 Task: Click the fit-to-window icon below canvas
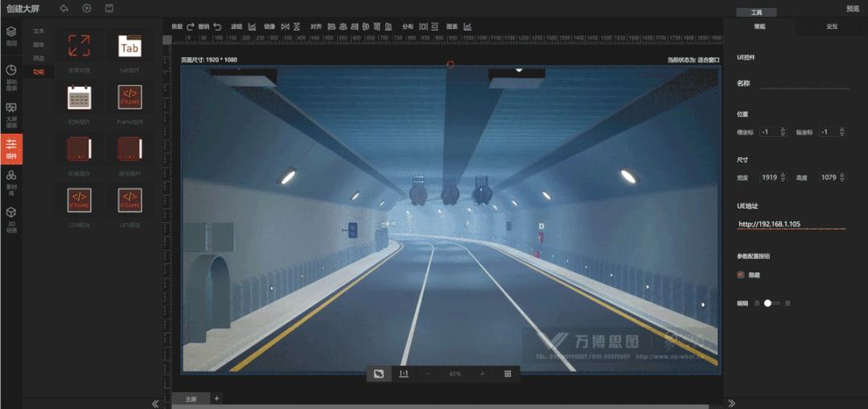coord(379,374)
